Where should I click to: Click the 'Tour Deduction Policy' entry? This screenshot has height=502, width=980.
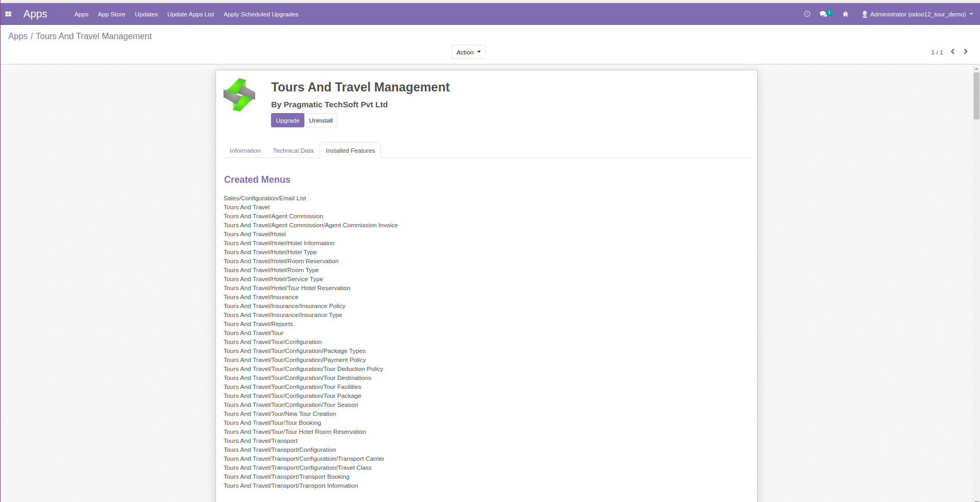[303, 369]
